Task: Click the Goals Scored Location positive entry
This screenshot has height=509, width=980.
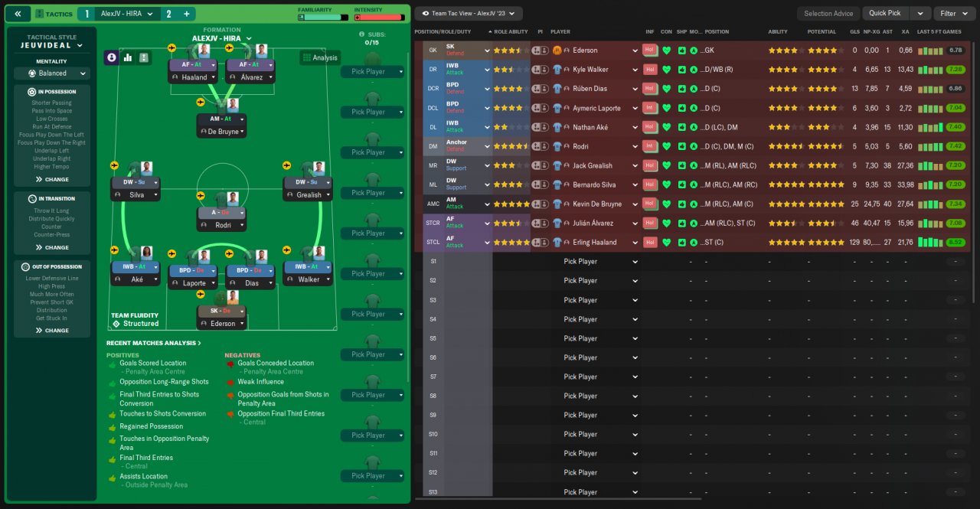Action: pyautogui.click(x=152, y=364)
